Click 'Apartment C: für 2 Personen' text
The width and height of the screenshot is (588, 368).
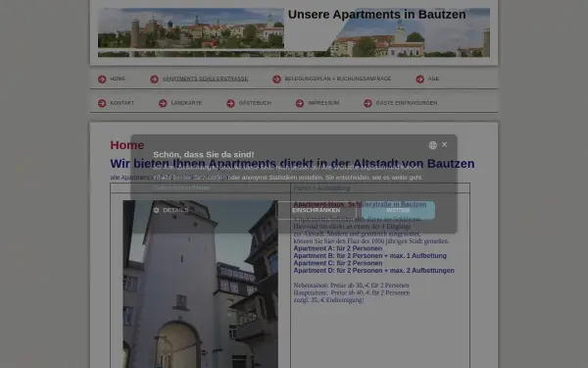click(338, 263)
